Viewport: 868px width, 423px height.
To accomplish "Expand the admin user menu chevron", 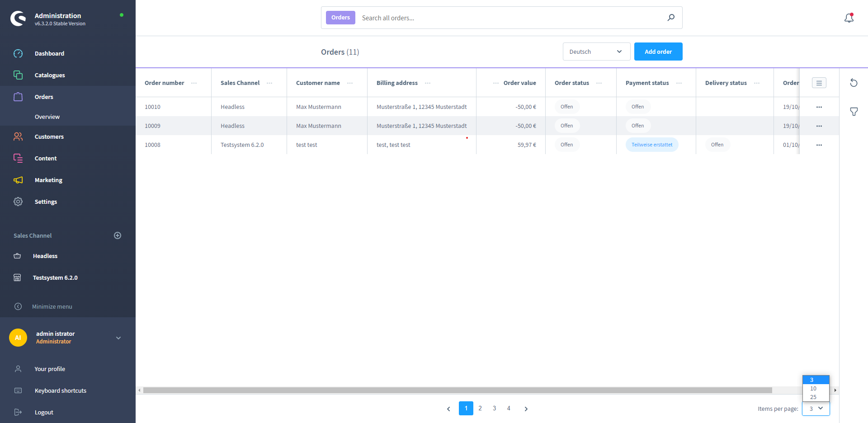I will [118, 338].
